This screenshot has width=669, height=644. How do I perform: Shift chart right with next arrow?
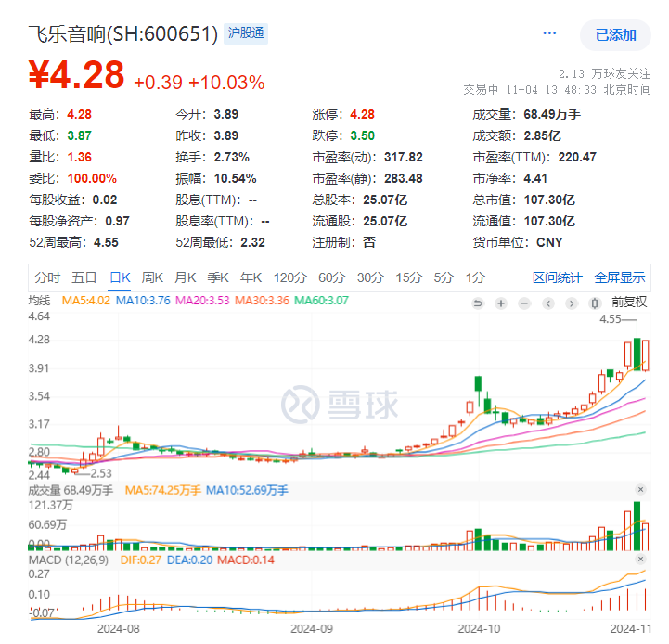coord(572,303)
